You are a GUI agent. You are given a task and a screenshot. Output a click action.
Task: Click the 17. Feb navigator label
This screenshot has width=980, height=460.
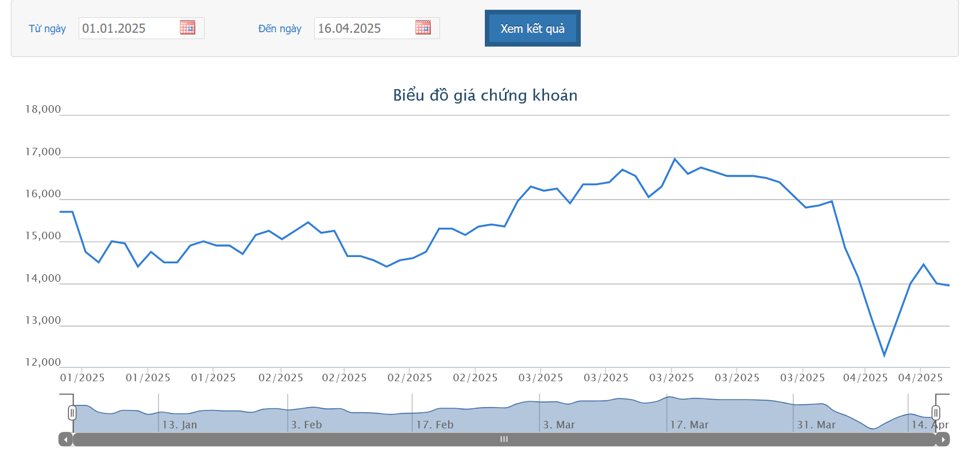[435, 425]
